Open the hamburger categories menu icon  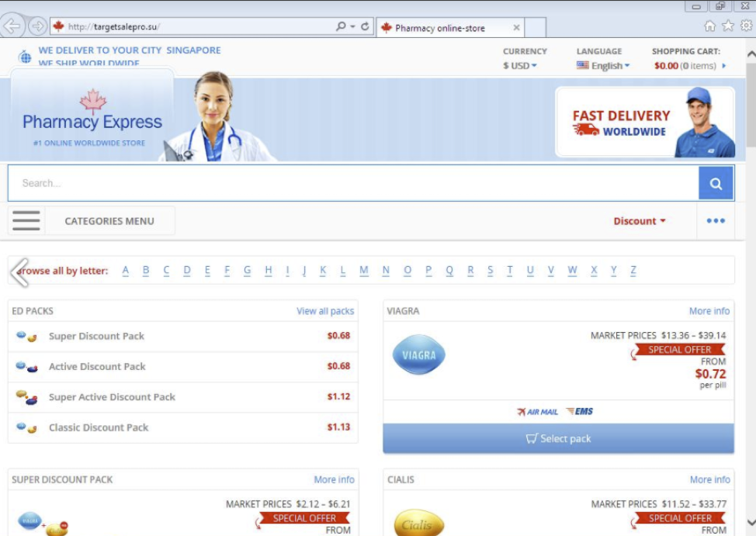pyautogui.click(x=26, y=221)
